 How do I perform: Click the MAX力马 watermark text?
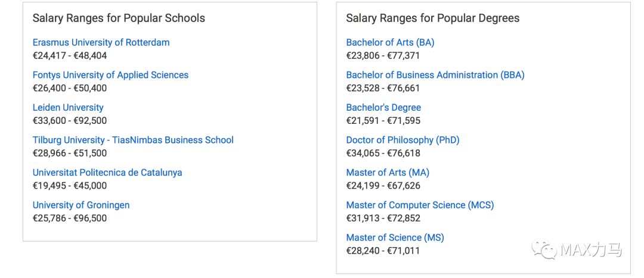(591, 249)
